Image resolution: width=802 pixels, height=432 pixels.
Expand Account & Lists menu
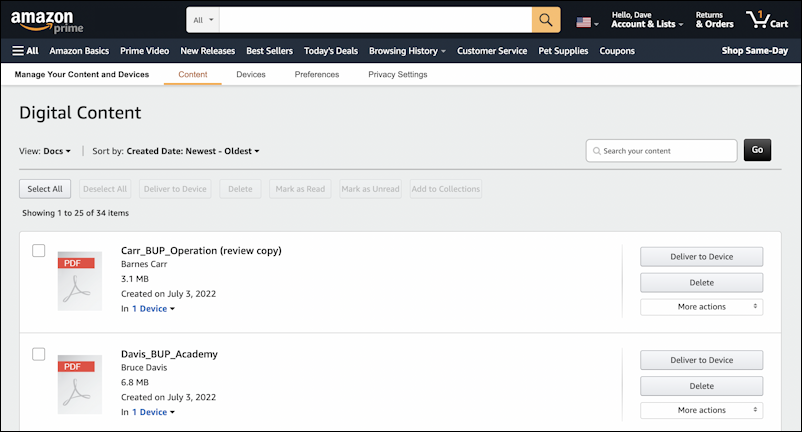coord(647,20)
